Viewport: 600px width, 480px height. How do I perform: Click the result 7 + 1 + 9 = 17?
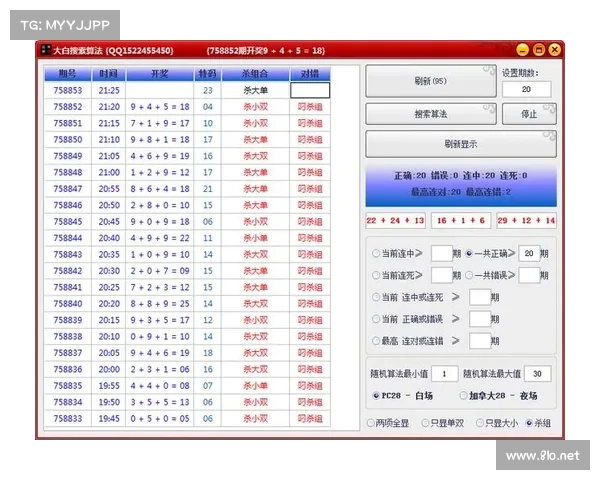point(160,123)
